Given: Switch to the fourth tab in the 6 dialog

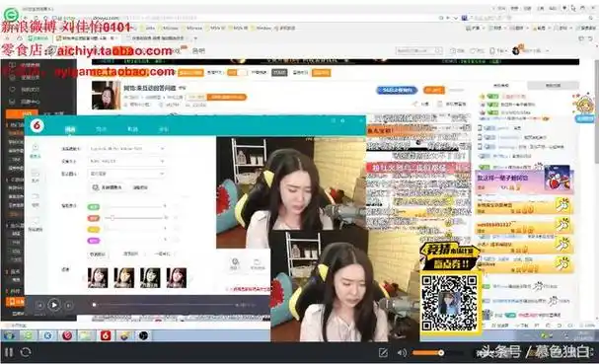Looking at the screenshot, I should 164,129.
